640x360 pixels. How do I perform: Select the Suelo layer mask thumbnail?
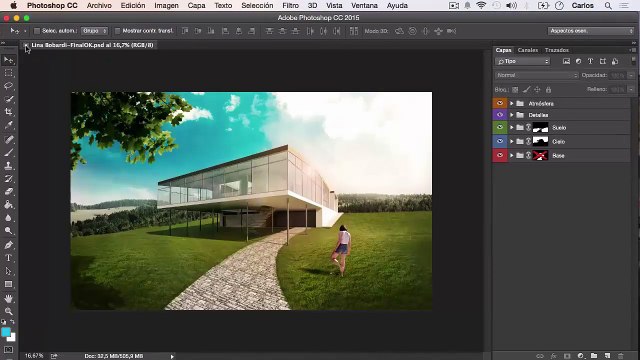540,128
